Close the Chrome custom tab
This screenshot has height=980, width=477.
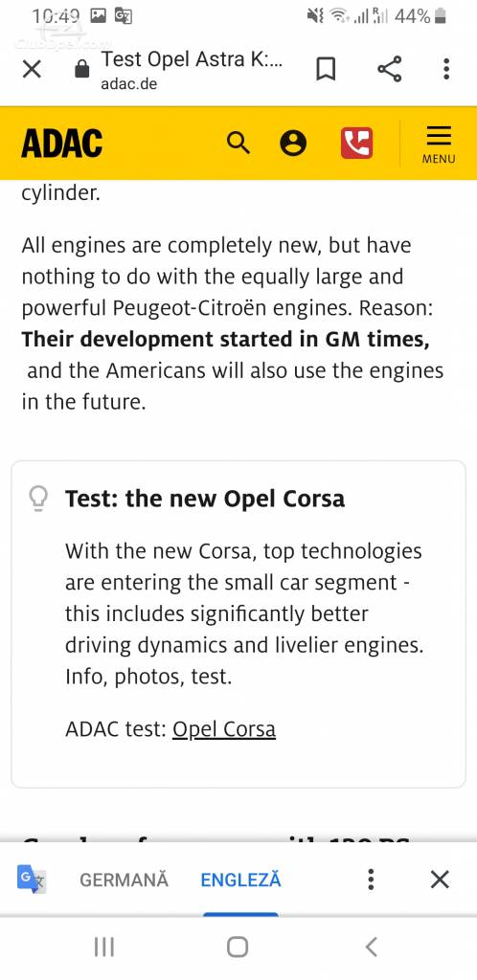click(32, 69)
